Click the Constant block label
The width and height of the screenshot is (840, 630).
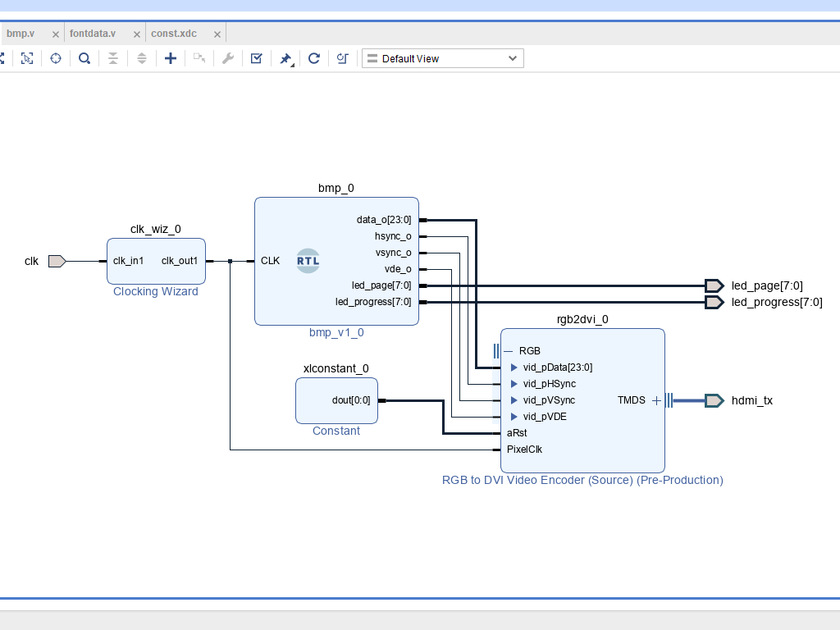coord(336,431)
